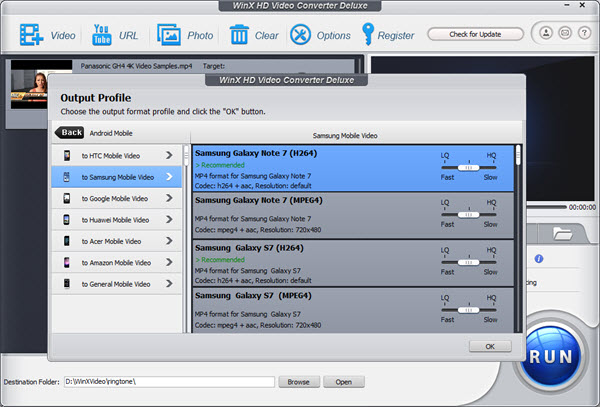
Task: Select Samsung Galaxy S7 (H264) profile
Action: point(353,263)
